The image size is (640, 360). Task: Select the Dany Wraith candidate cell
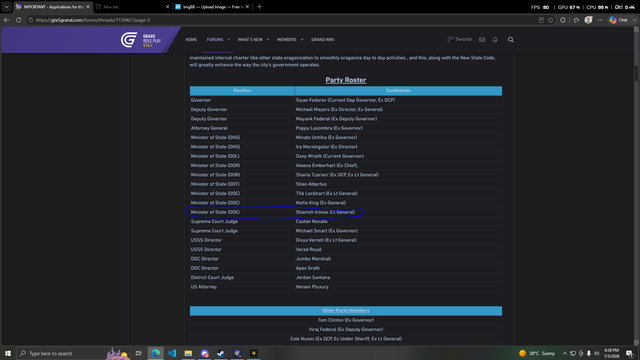pos(398,156)
